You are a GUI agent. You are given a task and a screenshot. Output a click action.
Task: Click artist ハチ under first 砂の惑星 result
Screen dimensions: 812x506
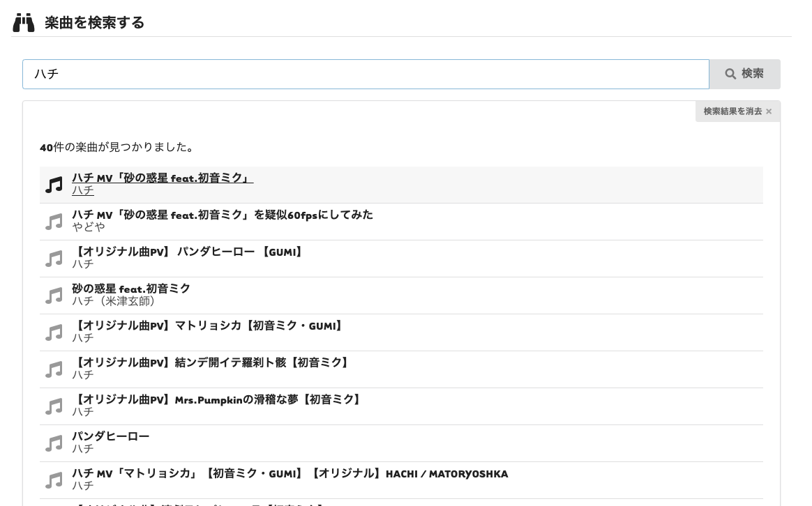point(83,190)
